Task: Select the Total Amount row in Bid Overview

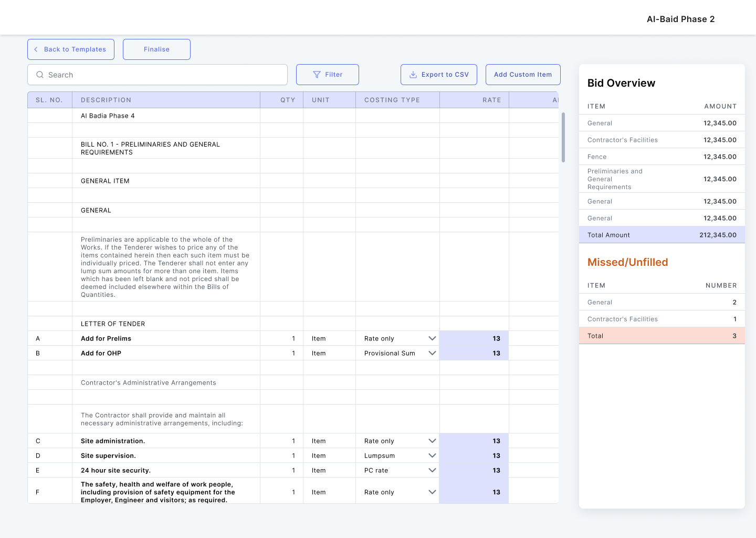Action: (x=661, y=235)
